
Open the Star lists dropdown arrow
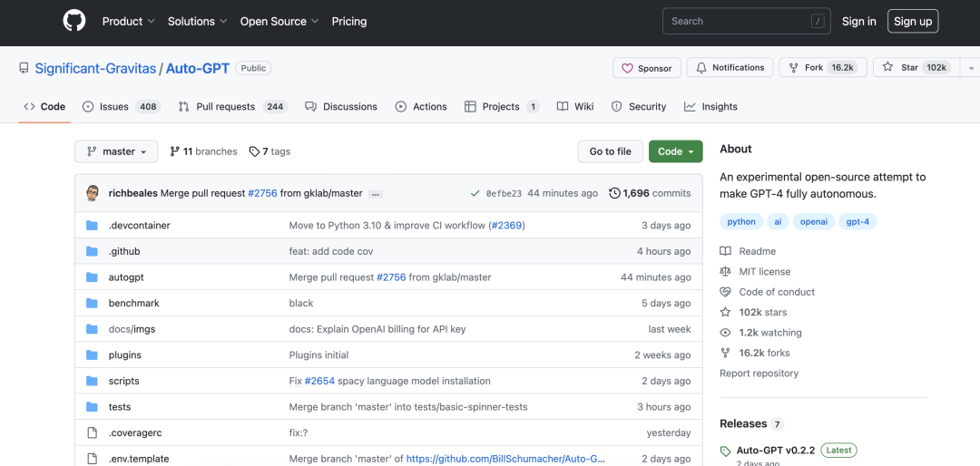971,67
